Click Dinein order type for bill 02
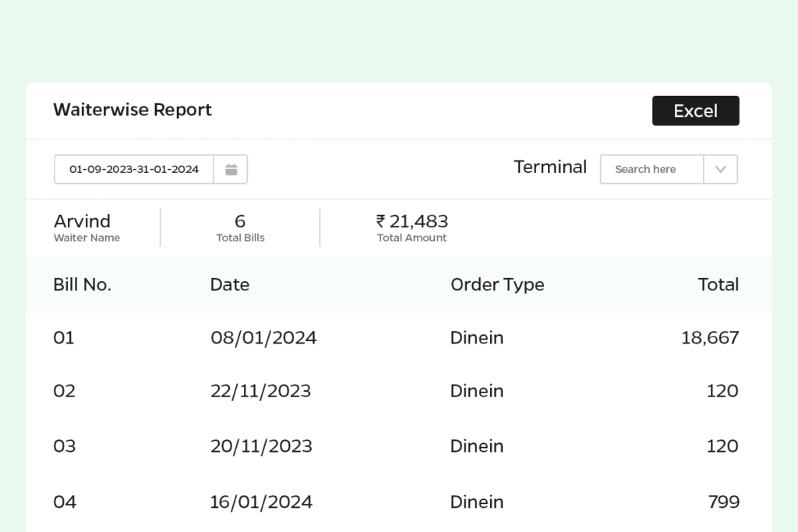798x532 pixels. [x=477, y=391]
